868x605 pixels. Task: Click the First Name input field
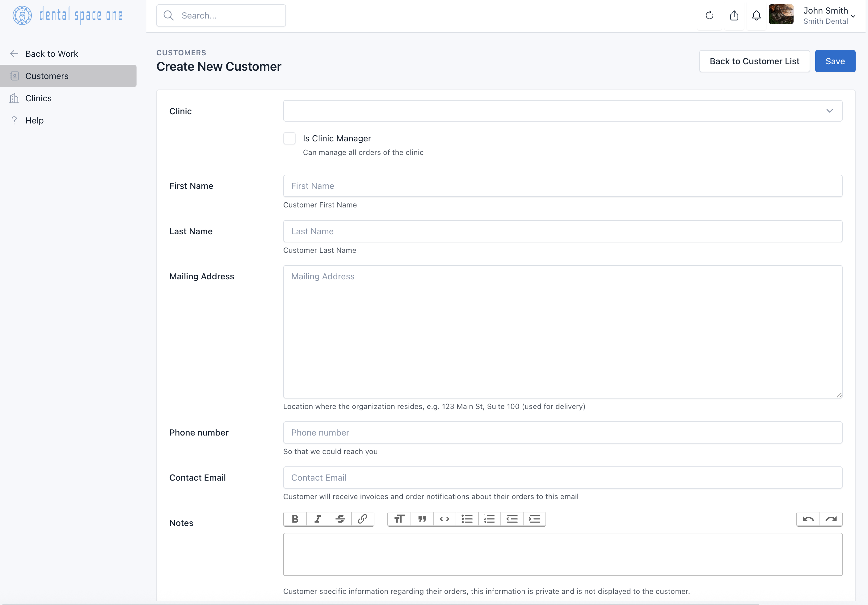[x=562, y=186]
